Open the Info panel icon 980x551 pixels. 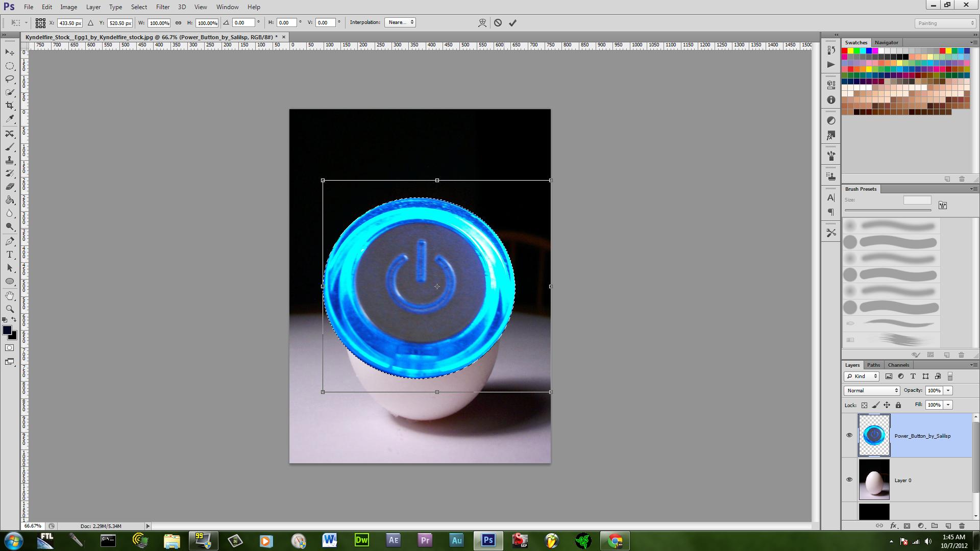[x=831, y=100]
